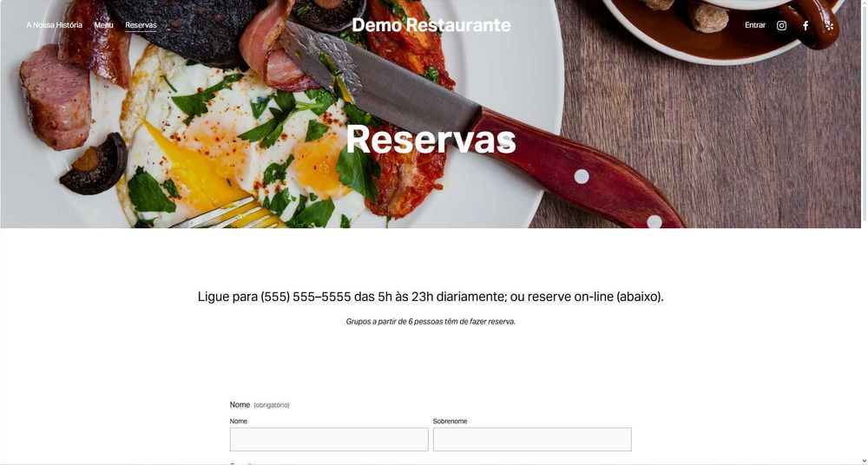Click the vertical scrollbar down arrow
868x465 pixels.
tap(865, 462)
